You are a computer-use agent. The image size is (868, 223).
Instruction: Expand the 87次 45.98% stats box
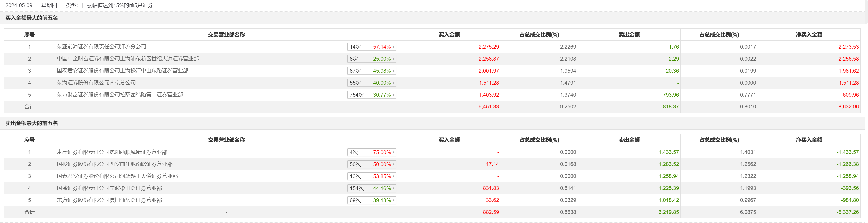point(371,71)
